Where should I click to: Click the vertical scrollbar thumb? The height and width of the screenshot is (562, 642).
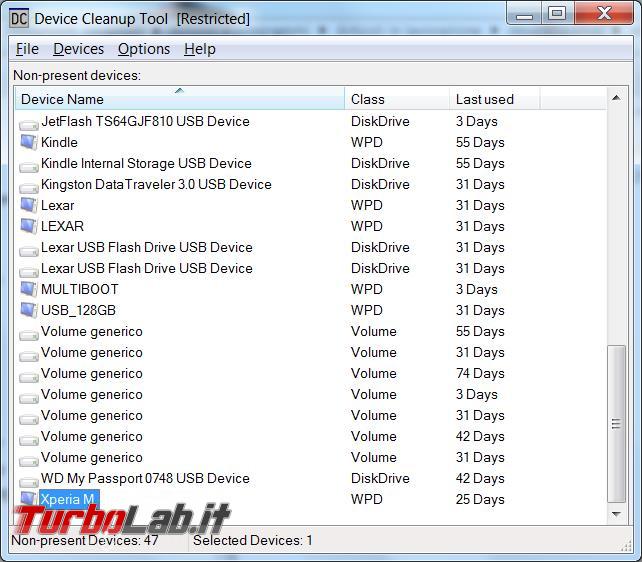point(616,424)
